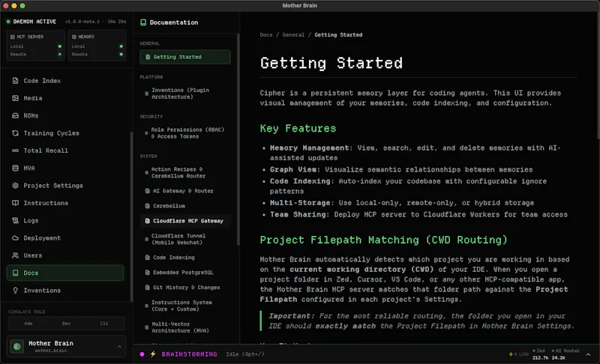Click the MCP Server panel icon

(13, 37)
